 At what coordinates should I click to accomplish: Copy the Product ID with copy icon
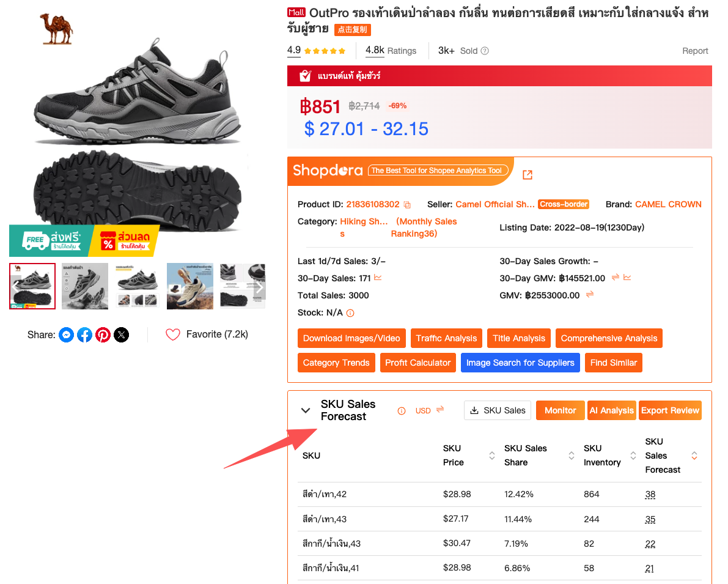(x=407, y=205)
